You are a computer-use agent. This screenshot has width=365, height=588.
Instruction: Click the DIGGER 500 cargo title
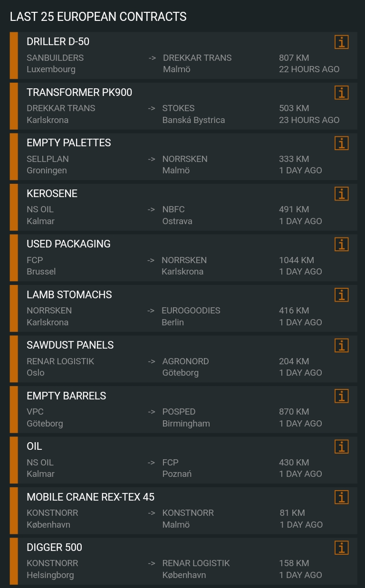pos(54,547)
